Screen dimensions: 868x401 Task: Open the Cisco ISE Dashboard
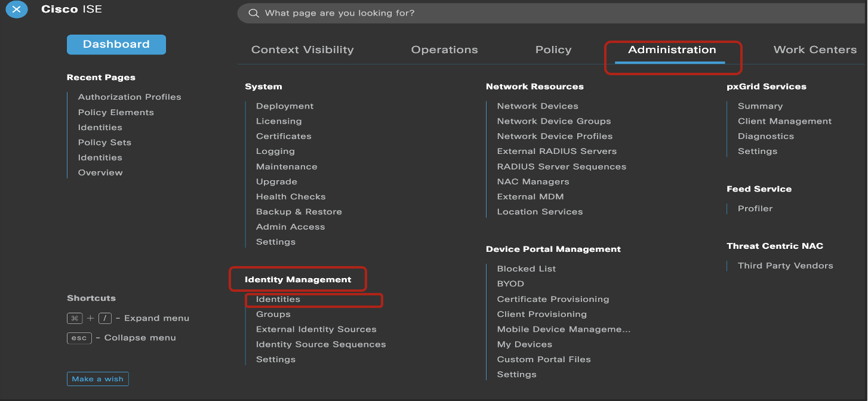[x=116, y=44]
